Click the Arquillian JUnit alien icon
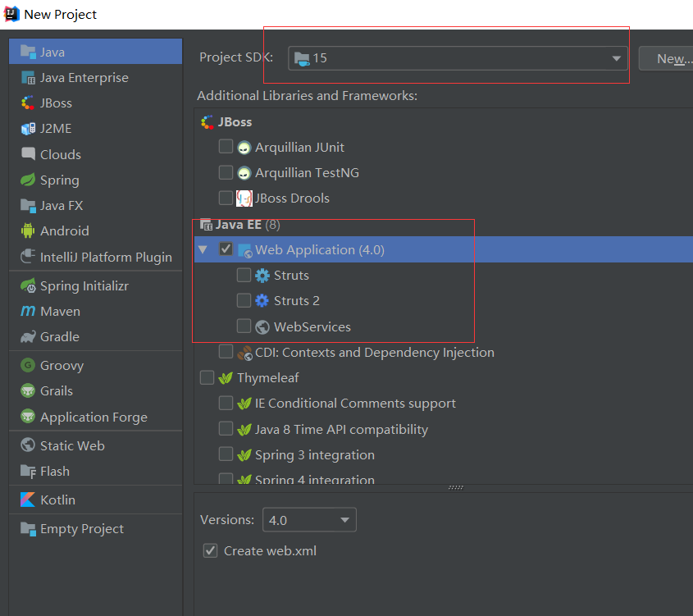693x616 pixels. coord(244,148)
